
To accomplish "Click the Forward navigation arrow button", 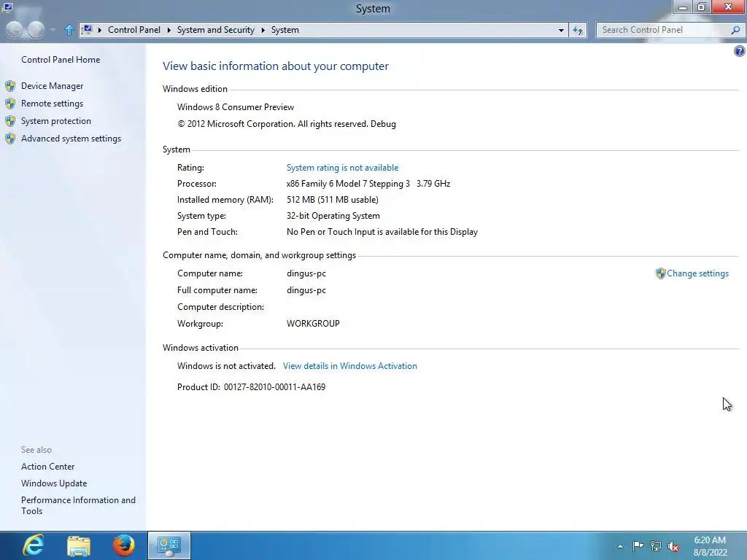I will point(36,30).
